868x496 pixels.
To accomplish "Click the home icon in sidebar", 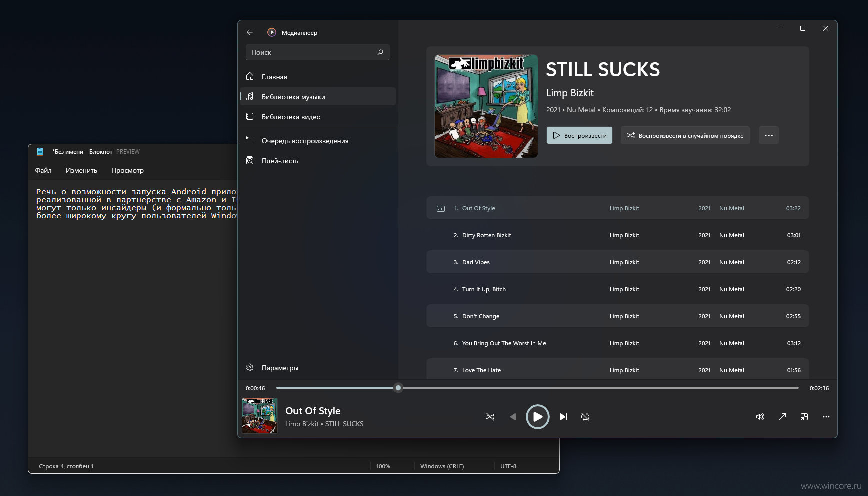I will click(250, 76).
